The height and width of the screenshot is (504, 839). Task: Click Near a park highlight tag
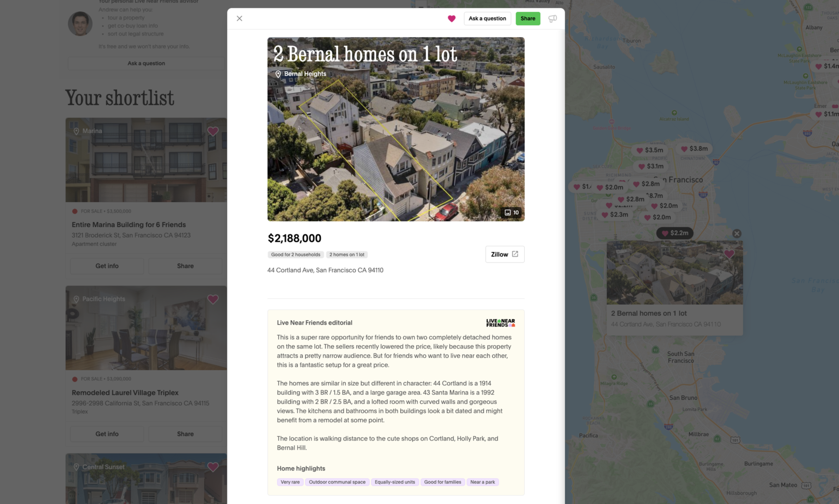[482, 482]
